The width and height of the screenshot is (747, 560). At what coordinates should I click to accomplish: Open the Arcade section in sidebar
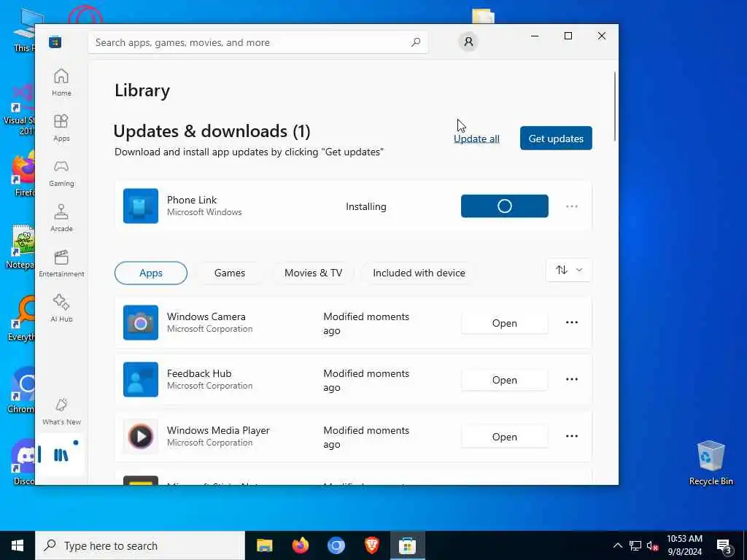61,218
